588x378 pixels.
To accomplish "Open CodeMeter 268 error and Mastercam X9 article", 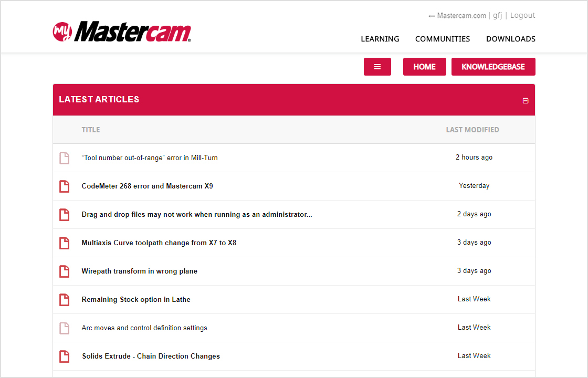I will (x=148, y=186).
